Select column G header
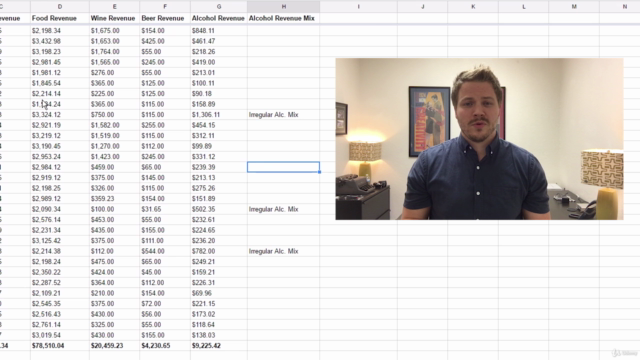 point(219,7)
